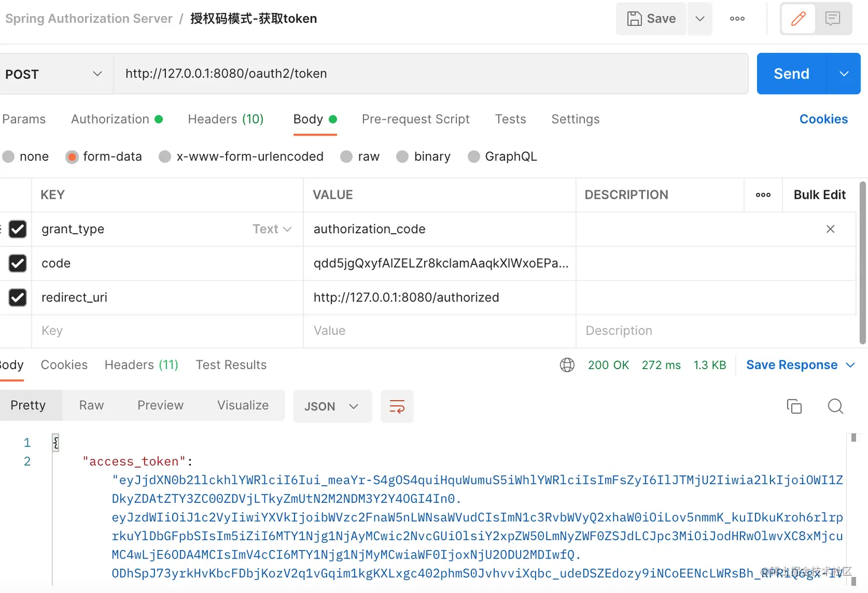Open the Test Results tab in response section
The image size is (868, 593).
[231, 365]
